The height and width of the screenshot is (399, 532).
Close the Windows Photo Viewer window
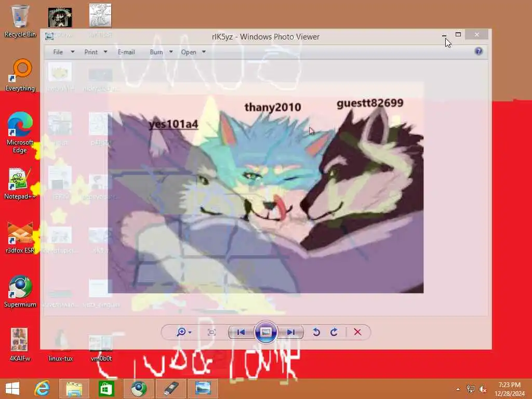[x=477, y=35]
